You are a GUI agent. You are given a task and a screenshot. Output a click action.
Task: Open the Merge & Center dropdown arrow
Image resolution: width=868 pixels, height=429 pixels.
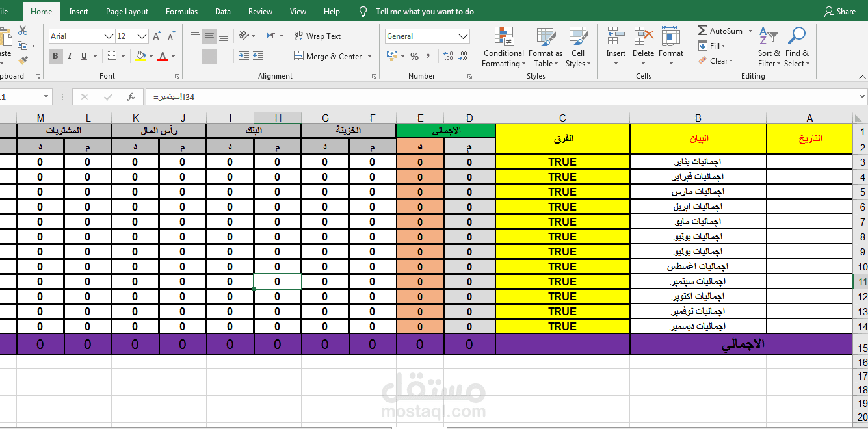369,57
